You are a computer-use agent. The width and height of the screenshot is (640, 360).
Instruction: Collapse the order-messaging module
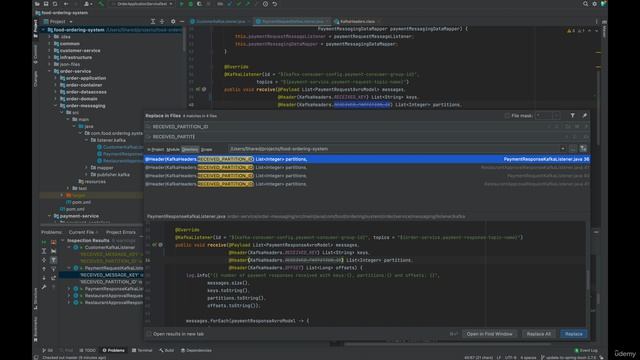56,106
